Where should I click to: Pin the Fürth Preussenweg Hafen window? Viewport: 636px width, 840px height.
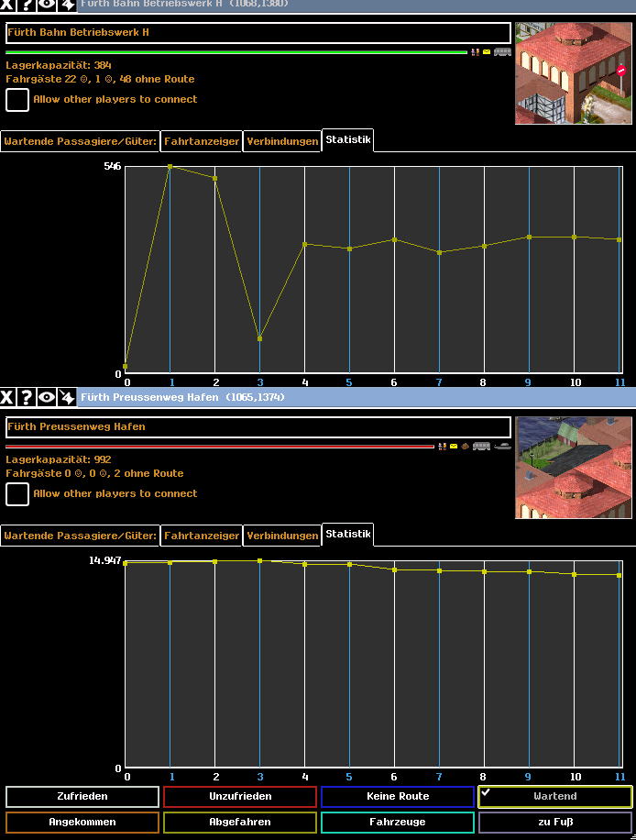(67, 397)
